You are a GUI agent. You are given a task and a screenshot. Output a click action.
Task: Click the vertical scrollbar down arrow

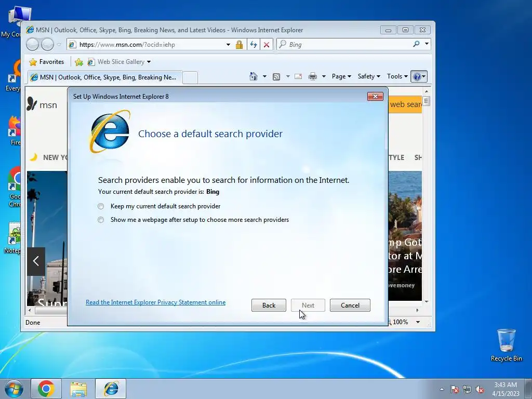click(427, 301)
